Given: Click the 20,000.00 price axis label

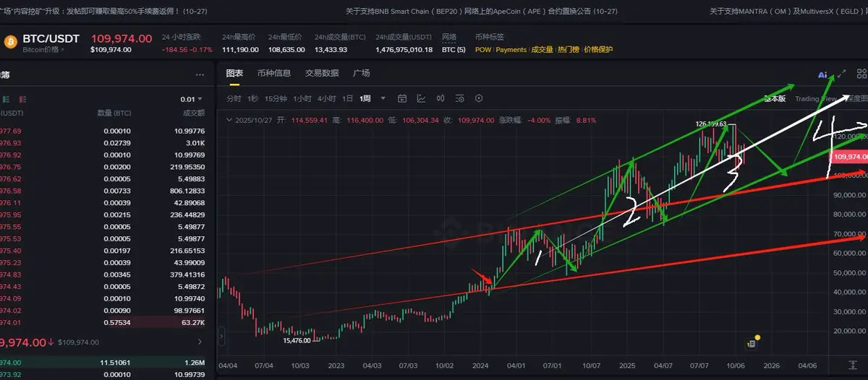Looking at the screenshot, I should 848,331.
